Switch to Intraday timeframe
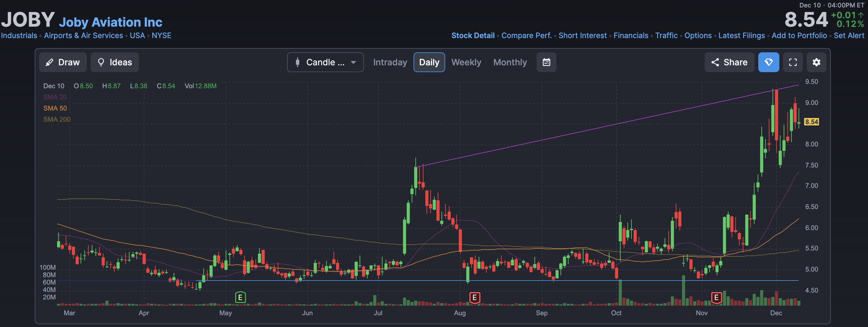This screenshot has height=327, width=868. tap(390, 62)
